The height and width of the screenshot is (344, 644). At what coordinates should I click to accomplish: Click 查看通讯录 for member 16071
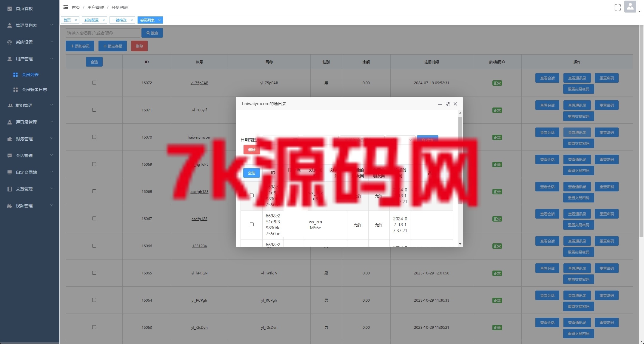[577, 105]
